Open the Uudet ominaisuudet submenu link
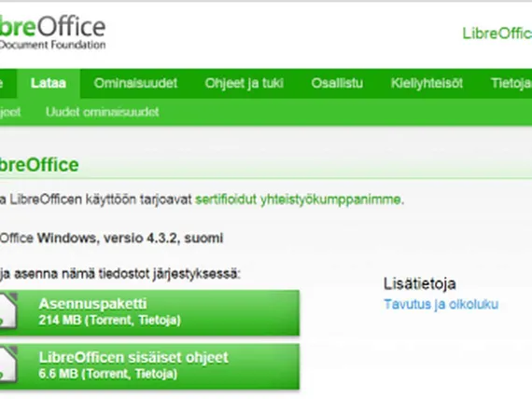Viewport: 532px width, 399px height. (102, 112)
